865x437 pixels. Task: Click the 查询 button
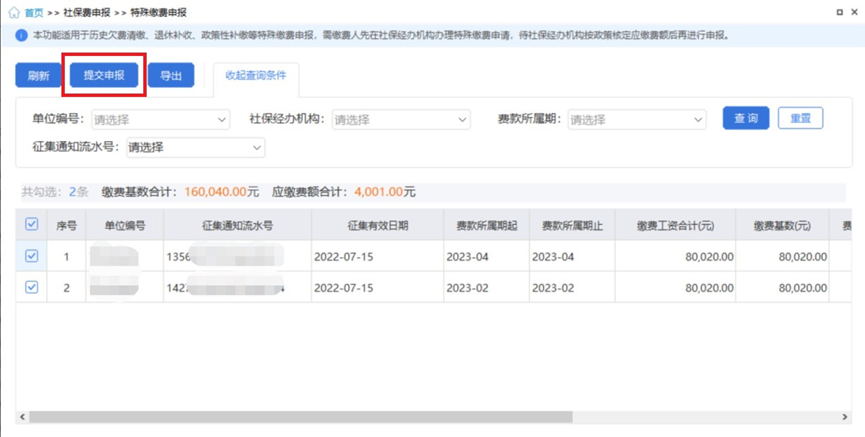[746, 118]
